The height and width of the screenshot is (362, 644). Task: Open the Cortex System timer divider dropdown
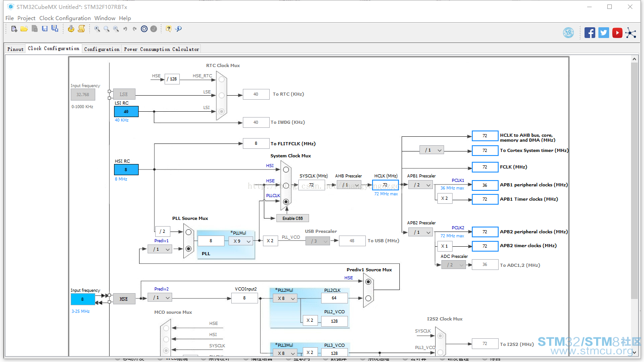(x=432, y=150)
